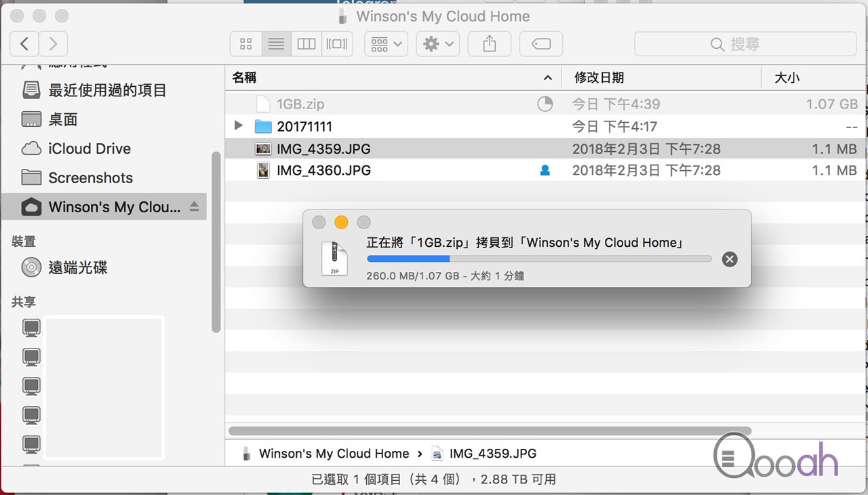Click the 共享 section header
This screenshot has height=495, width=868.
pyautogui.click(x=24, y=302)
